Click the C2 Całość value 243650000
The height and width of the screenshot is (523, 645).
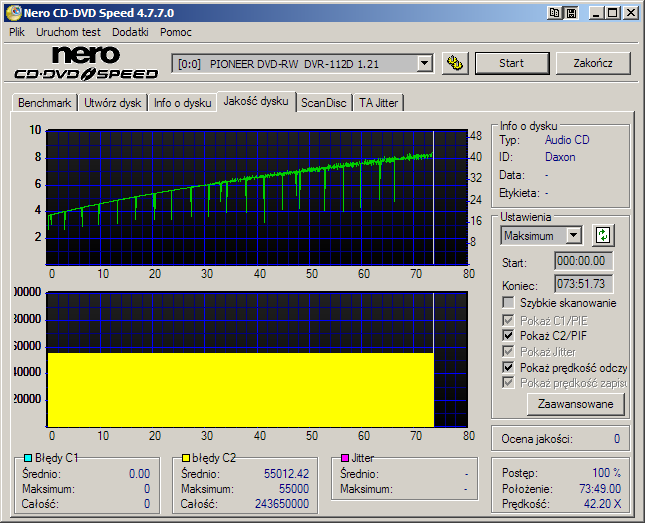tap(282, 504)
